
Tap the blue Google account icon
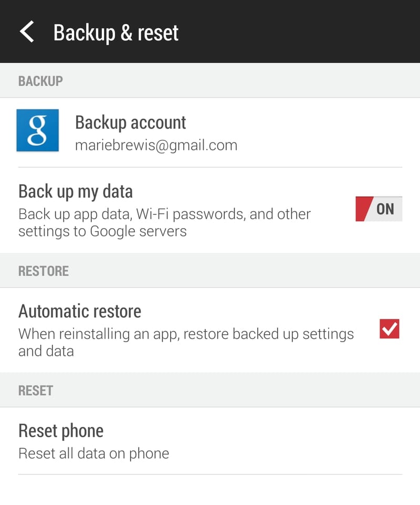37,130
